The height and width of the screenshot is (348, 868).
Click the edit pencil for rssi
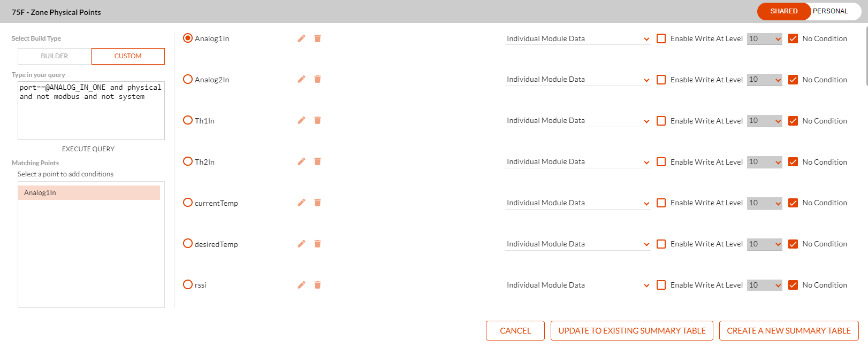click(301, 285)
